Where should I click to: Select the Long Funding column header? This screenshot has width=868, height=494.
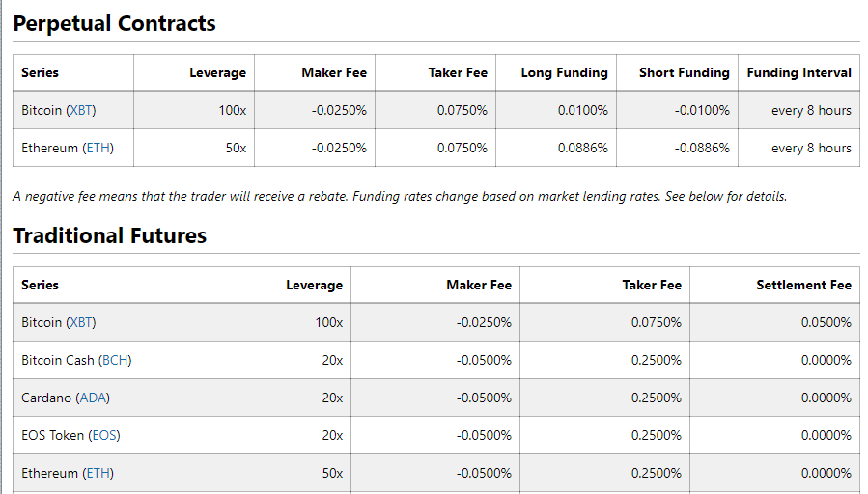pyautogui.click(x=564, y=72)
